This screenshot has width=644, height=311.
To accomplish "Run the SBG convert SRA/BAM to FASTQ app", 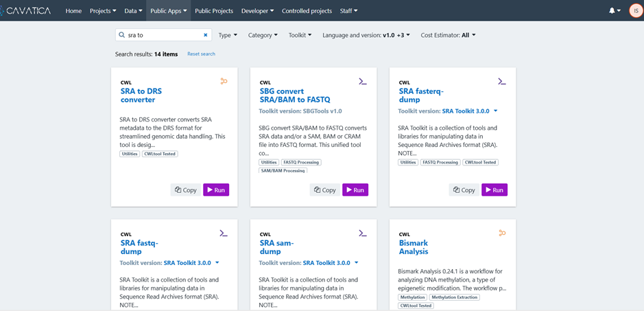I will (x=355, y=189).
